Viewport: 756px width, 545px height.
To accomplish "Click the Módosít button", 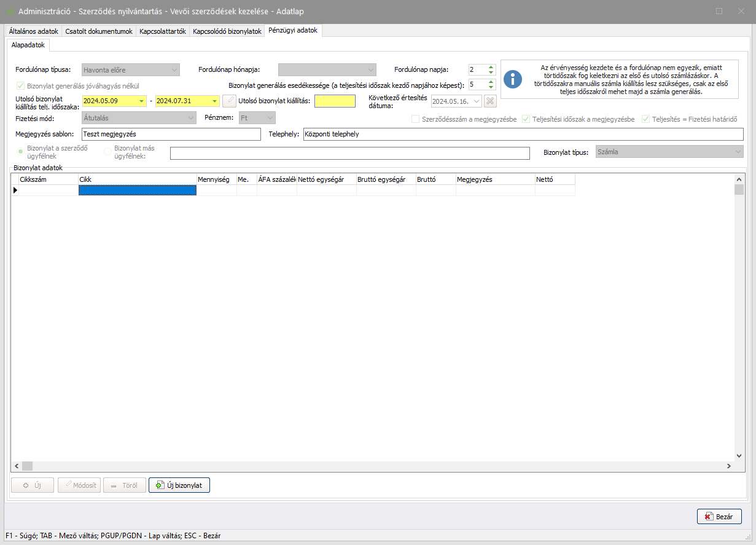I will pos(79,485).
